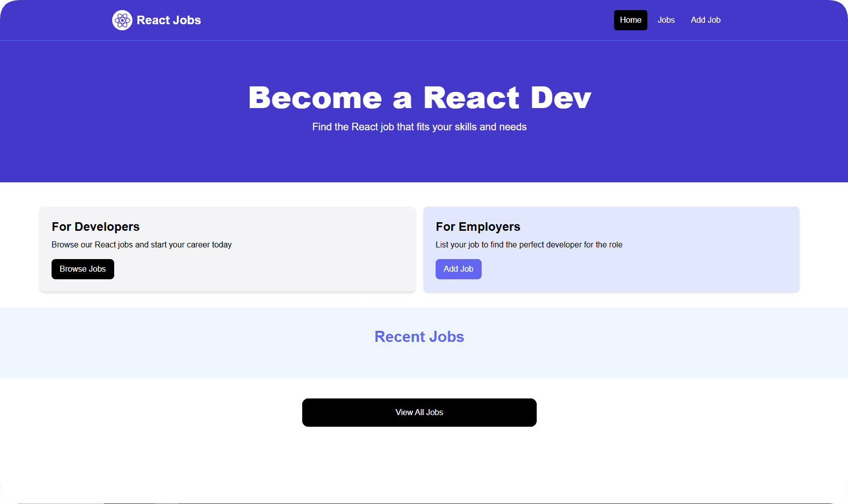Viewport: 848px width, 504px height.
Task: Click the Browse our React jobs description text
Action: (x=142, y=245)
